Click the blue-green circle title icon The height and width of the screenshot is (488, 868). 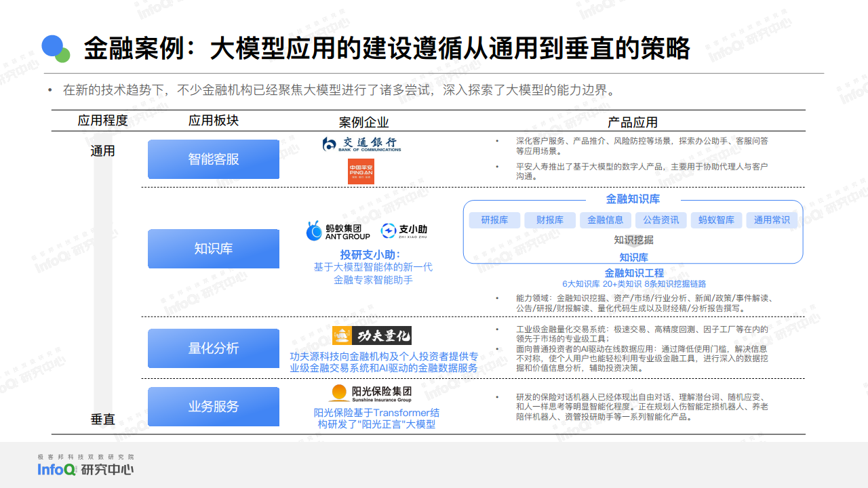click(x=56, y=48)
